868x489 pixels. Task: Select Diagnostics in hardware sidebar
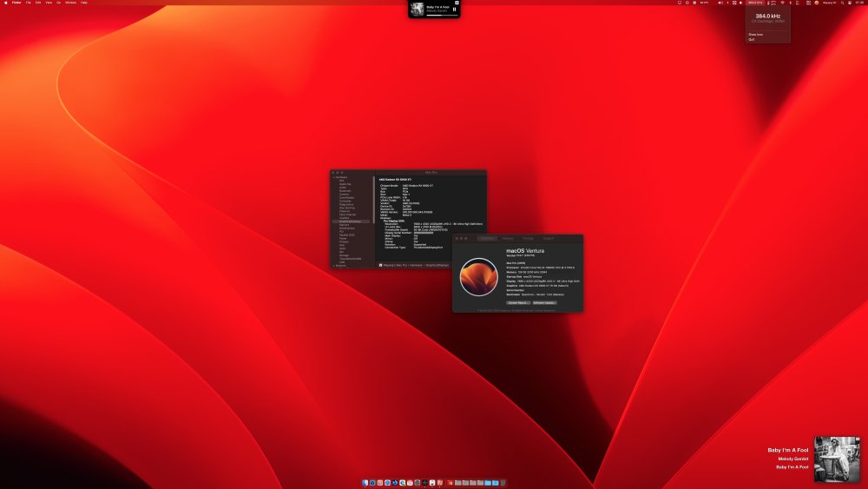pos(346,204)
